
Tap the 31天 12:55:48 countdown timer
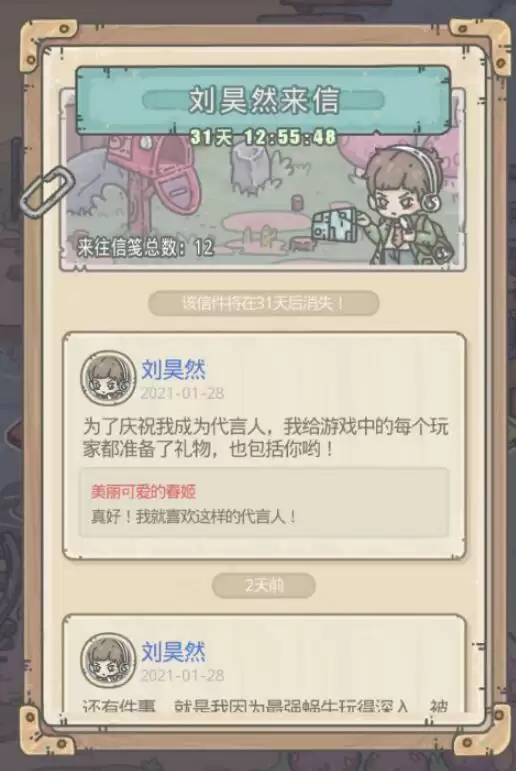pyautogui.click(x=264, y=138)
